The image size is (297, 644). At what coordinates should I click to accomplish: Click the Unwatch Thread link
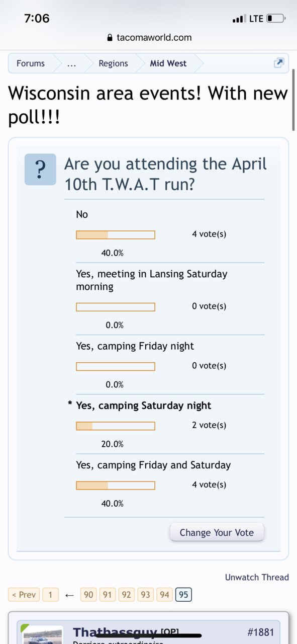[x=257, y=577]
